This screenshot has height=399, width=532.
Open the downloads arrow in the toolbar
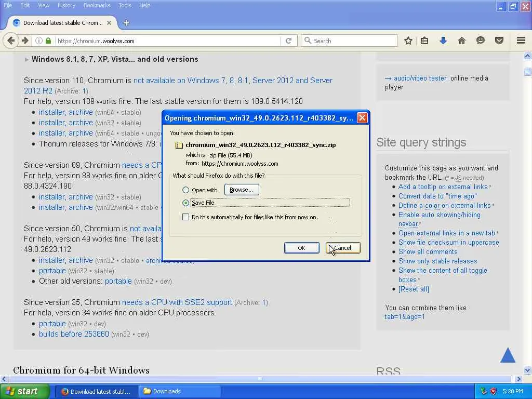coord(443,41)
